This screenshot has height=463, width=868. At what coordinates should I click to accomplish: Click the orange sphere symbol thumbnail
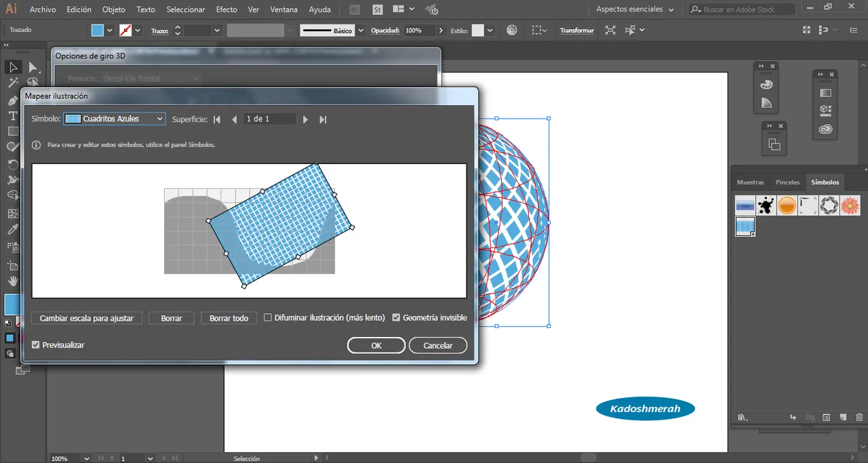(787, 205)
